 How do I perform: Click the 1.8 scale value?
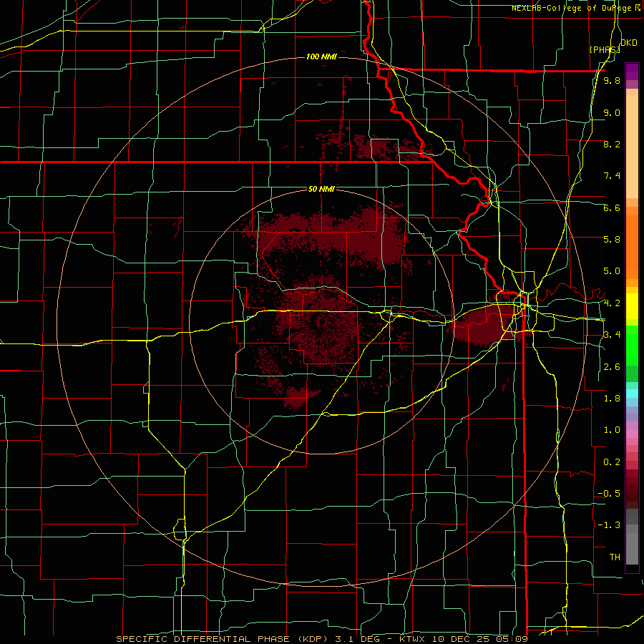(612, 399)
